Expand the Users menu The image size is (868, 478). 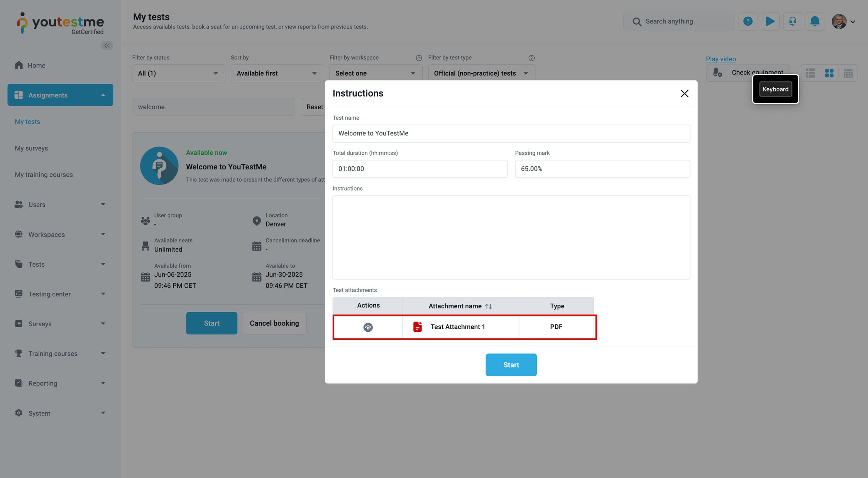pyautogui.click(x=60, y=204)
